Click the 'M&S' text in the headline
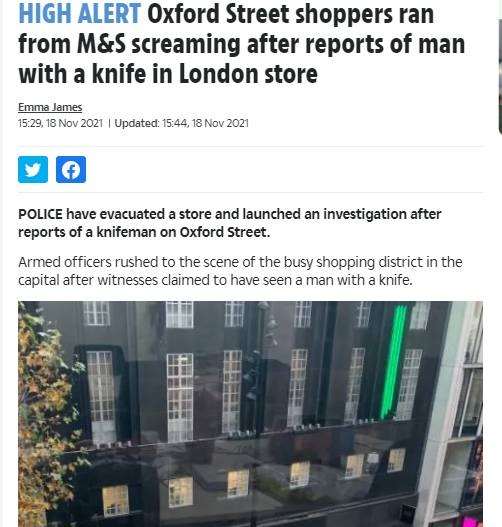The width and height of the screenshot is (502, 527). click(x=101, y=44)
